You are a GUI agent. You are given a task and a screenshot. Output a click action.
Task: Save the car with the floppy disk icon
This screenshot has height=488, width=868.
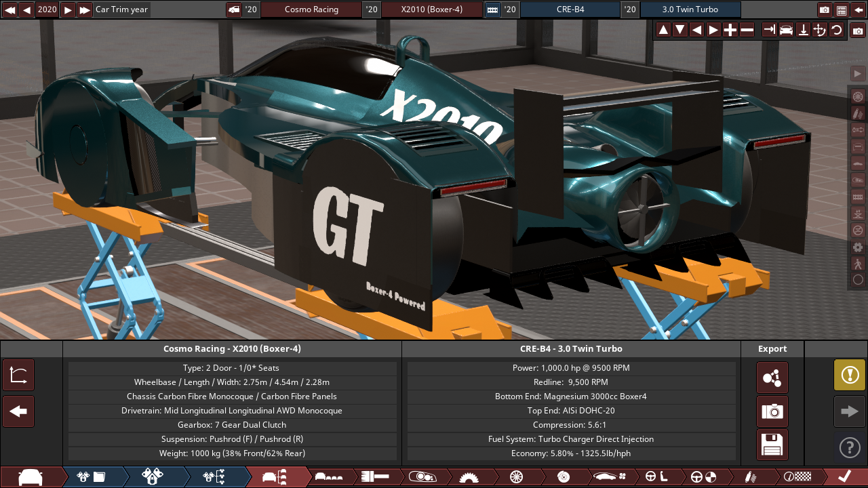pyautogui.click(x=772, y=445)
